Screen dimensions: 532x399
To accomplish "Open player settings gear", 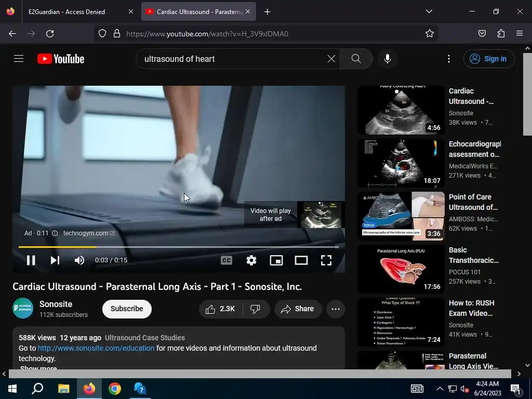I will [x=251, y=260].
